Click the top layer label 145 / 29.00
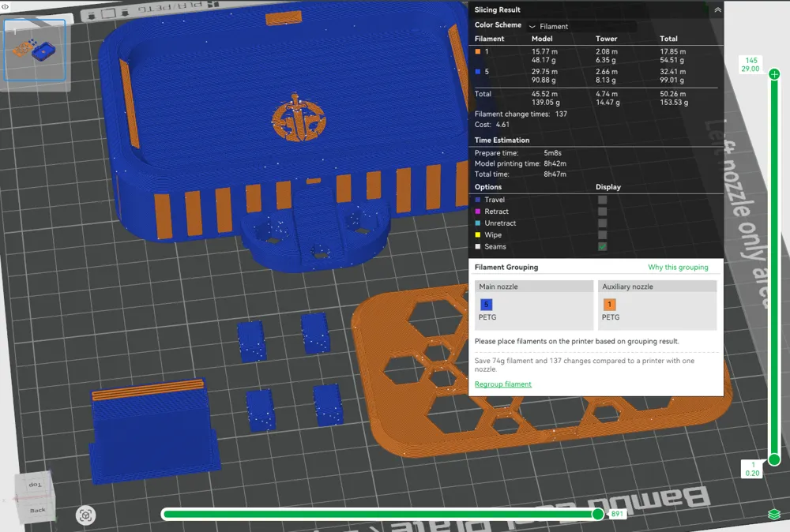The height and width of the screenshot is (532, 790). (750, 65)
